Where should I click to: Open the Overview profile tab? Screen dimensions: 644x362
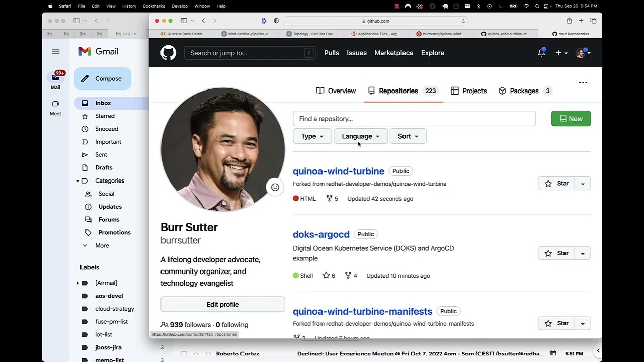click(336, 91)
